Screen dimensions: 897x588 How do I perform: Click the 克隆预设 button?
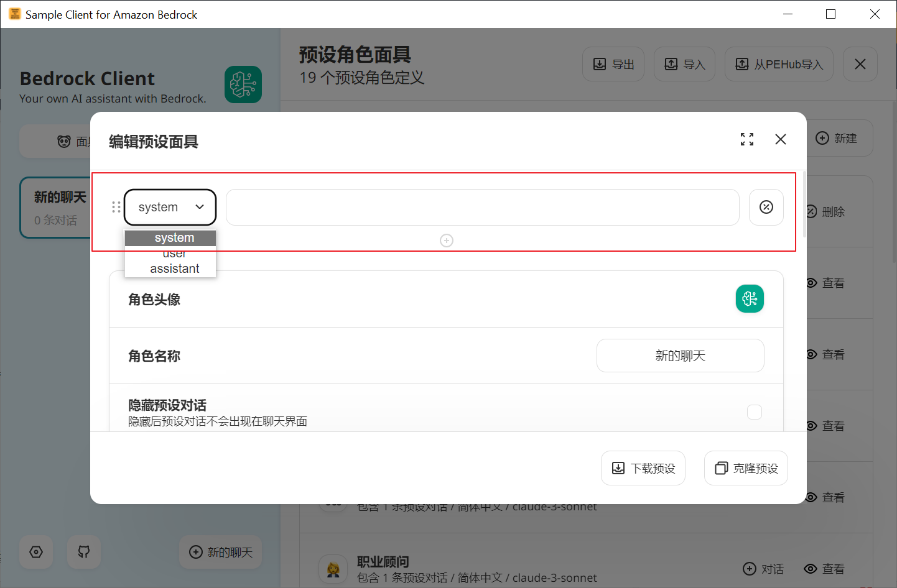(x=745, y=468)
